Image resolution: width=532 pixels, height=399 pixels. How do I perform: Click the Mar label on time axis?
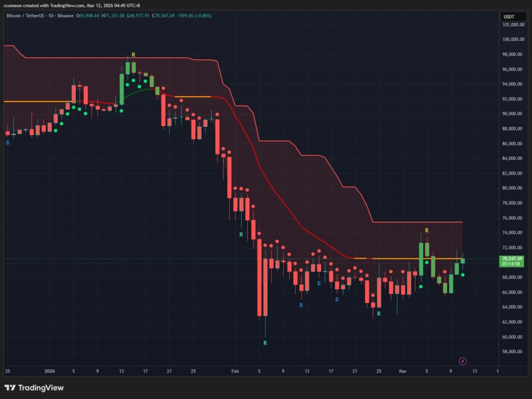[403, 371]
